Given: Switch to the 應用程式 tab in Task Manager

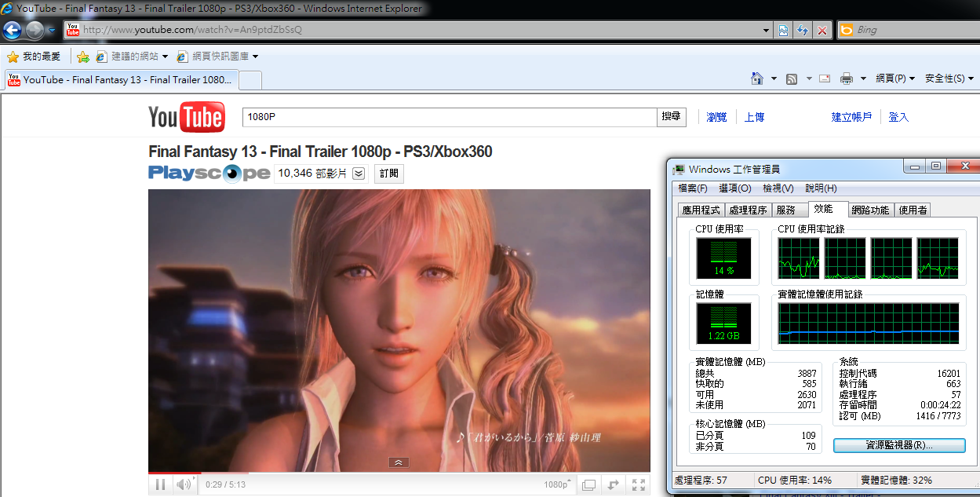Looking at the screenshot, I should pyautogui.click(x=701, y=210).
